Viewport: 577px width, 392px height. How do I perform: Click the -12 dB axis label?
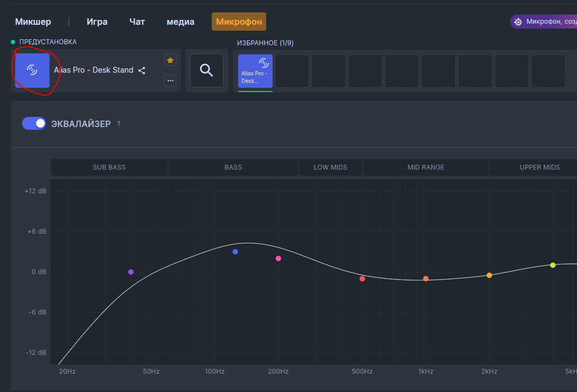coord(36,353)
